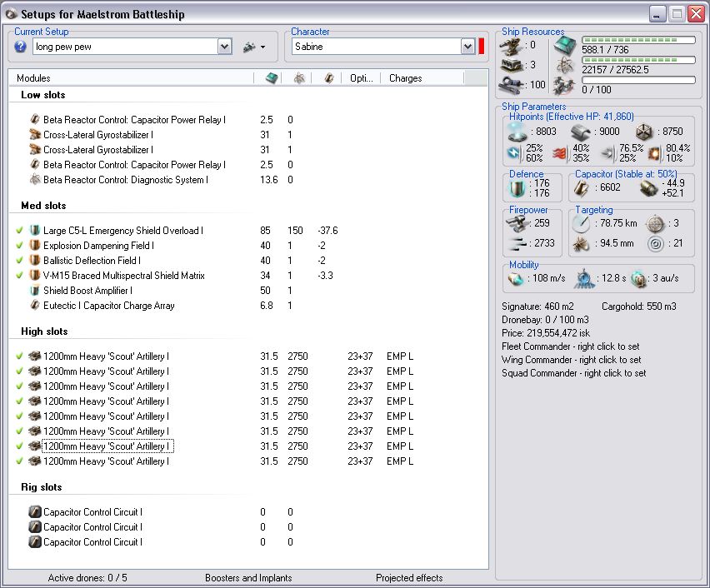Toggle the second 1200mm 'Scout' Artillery checkmark
Image resolution: width=710 pixels, height=588 pixels.
coord(19,371)
